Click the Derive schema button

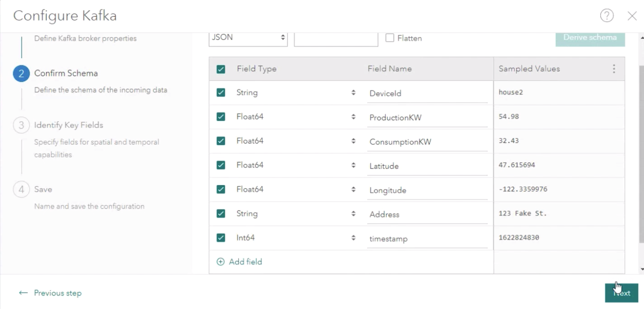[590, 38]
